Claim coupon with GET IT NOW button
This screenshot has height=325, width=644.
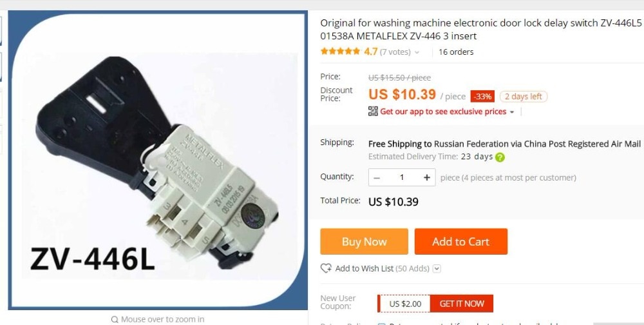point(462,304)
